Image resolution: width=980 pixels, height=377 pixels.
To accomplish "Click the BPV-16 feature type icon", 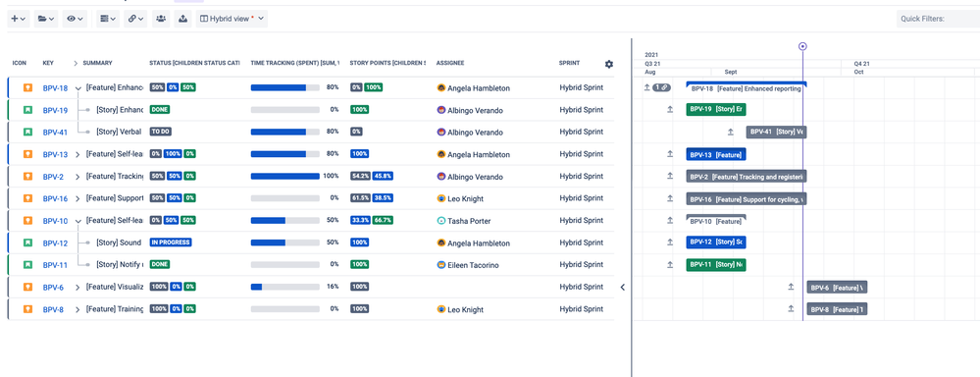I will [27, 198].
